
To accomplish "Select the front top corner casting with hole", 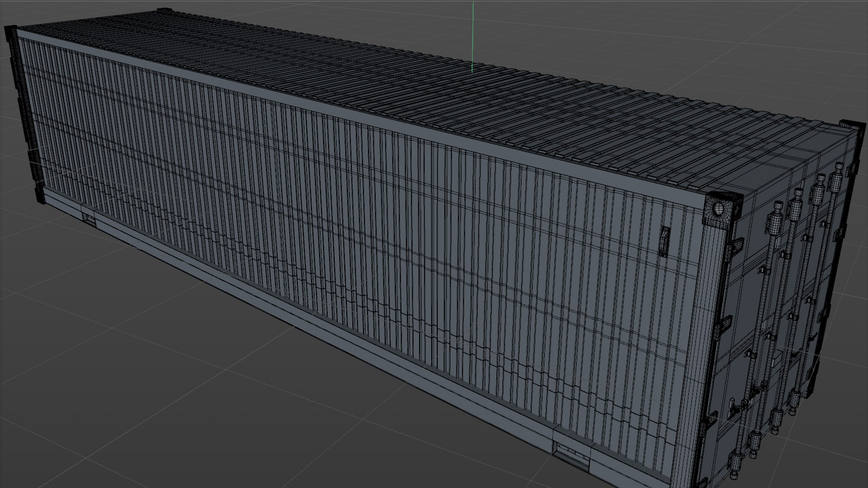I will (722, 210).
